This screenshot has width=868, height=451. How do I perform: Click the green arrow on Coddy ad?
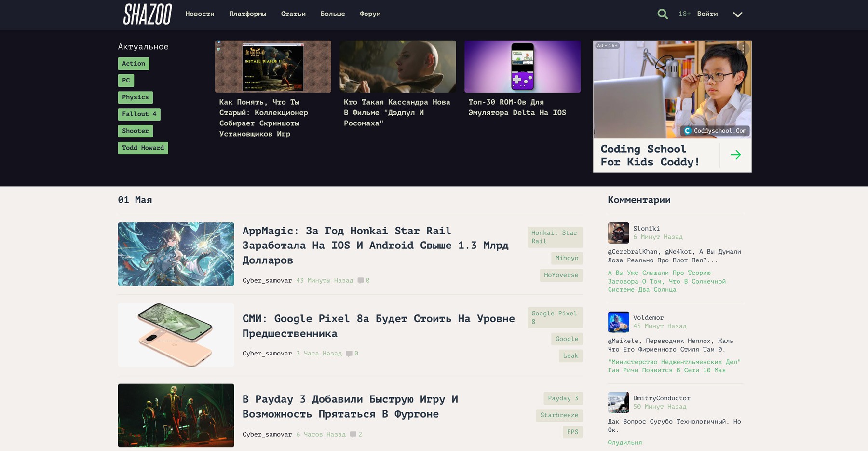735,155
